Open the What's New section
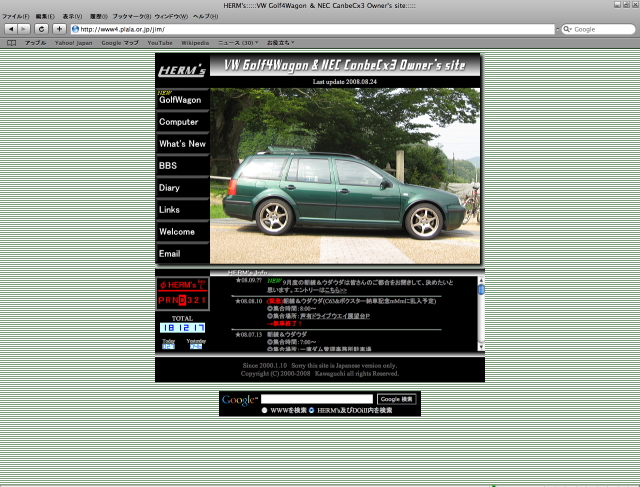This screenshot has height=487, width=640. 182,143
